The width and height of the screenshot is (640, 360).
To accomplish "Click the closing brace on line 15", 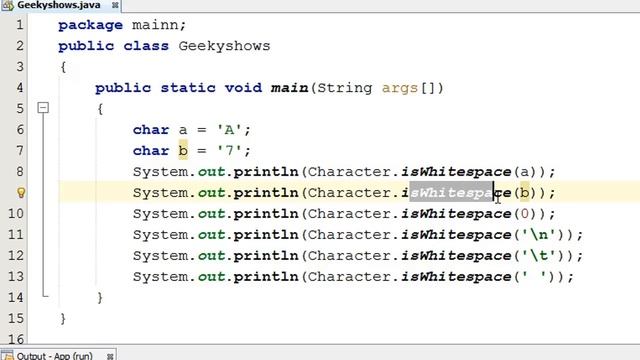I will click(63, 319).
